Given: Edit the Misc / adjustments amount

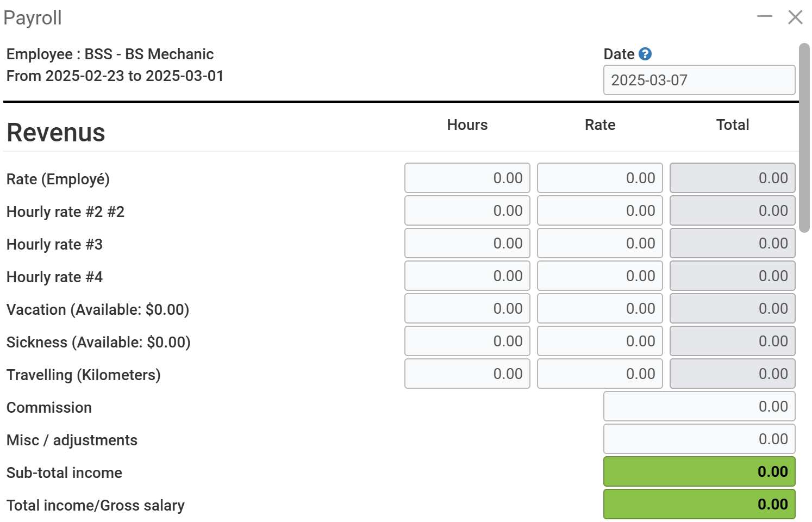Looking at the screenshot, I should click(x=699, y=439).
